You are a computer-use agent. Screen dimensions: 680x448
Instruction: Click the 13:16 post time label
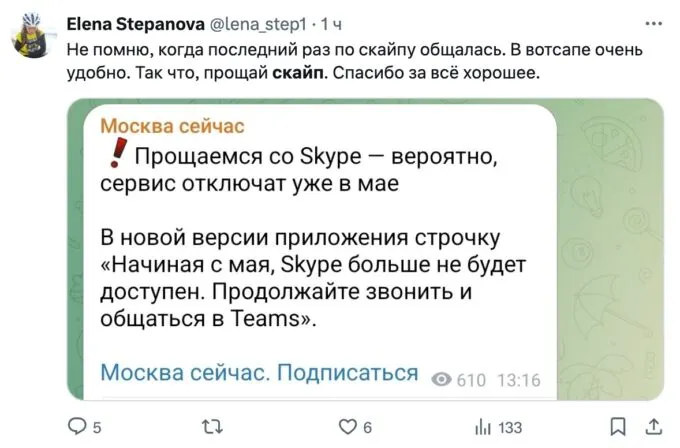[517, 380]
